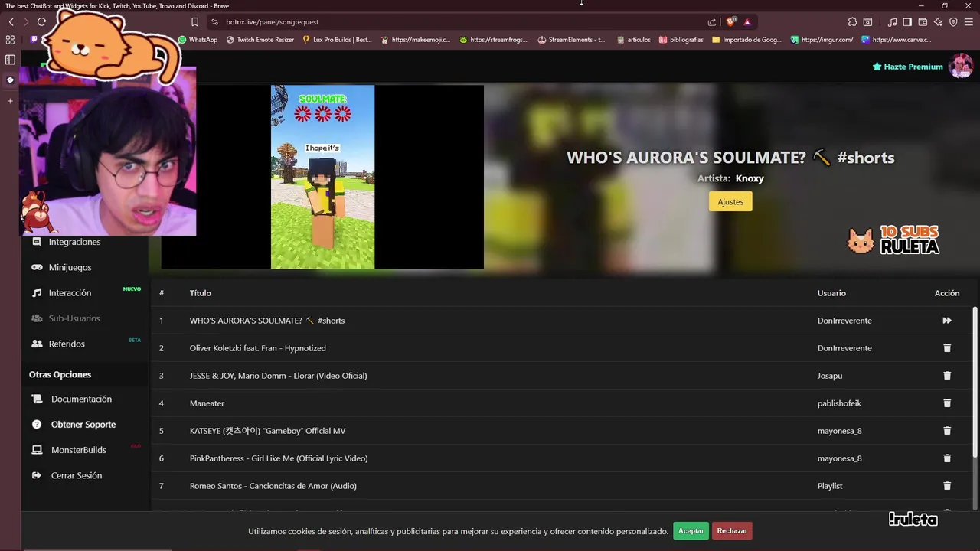Click the Obtener Soporte question mark icon
This screenshot has width=980, height=551.
[x=37, y=425]
